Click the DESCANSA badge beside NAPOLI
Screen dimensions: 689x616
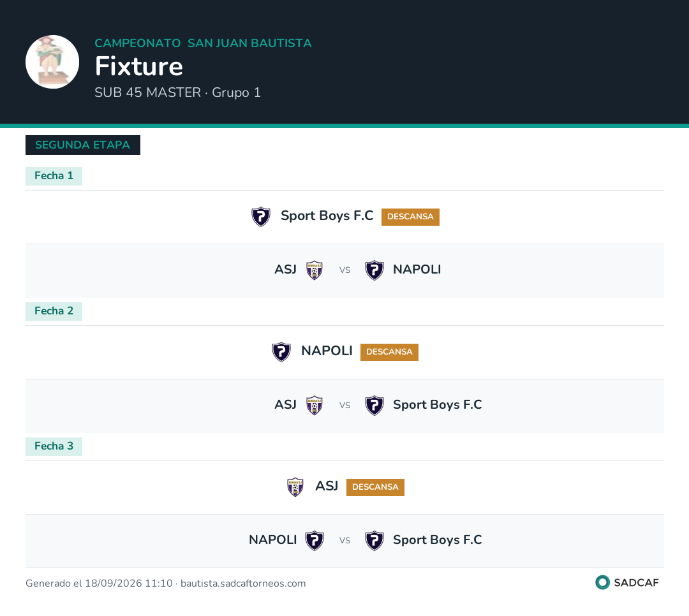389,353
